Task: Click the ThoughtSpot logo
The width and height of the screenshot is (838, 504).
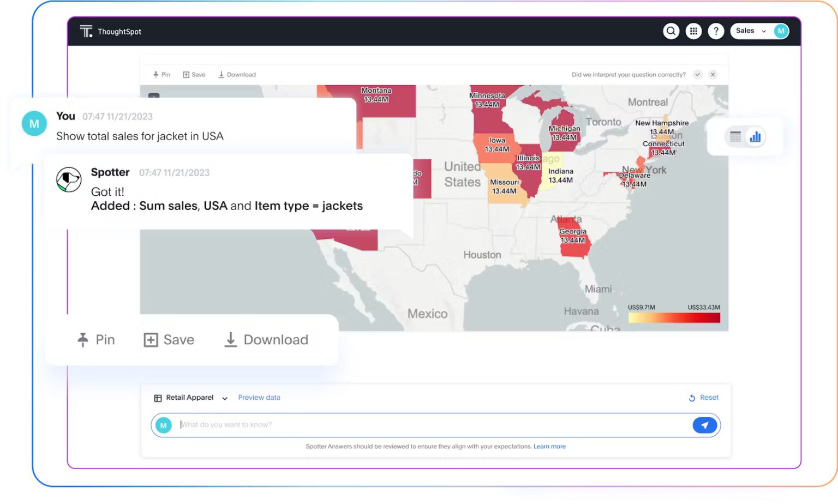Action: [111, 31]
